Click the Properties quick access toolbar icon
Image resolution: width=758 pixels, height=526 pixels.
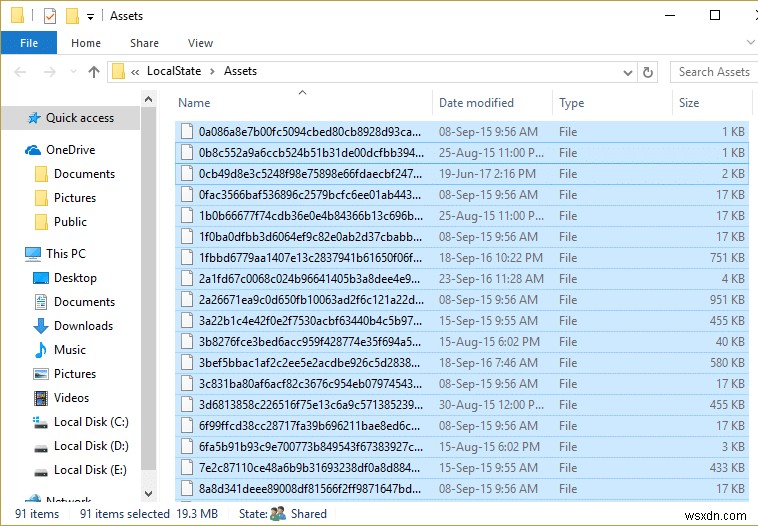pos(50,16)
